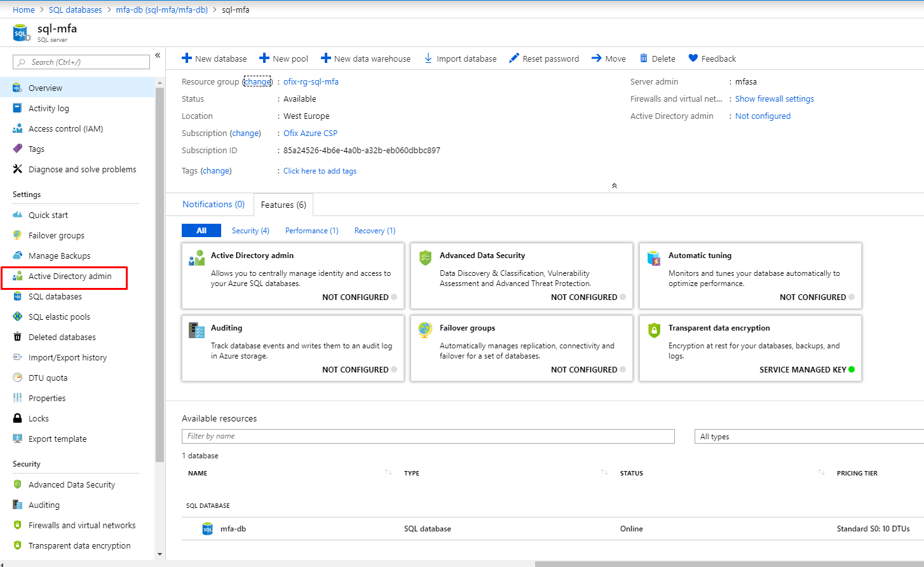
Task: Open the Active Directory admin feature card
Action: 293,276
